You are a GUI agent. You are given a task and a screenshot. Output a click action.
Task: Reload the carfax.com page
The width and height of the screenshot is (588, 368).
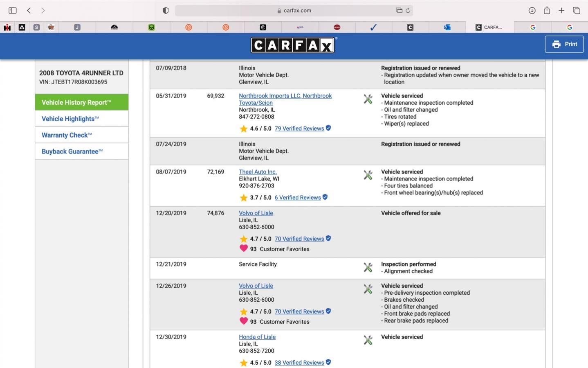pos(408,11)
